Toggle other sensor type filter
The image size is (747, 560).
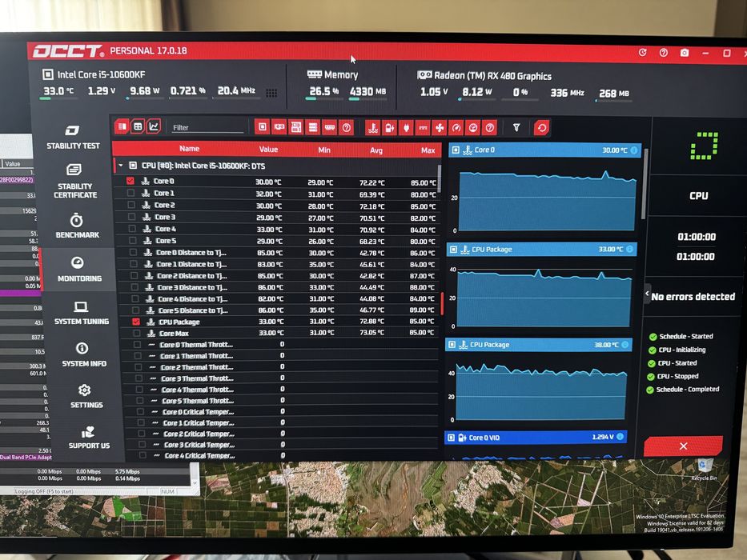[x=489, y=128]
